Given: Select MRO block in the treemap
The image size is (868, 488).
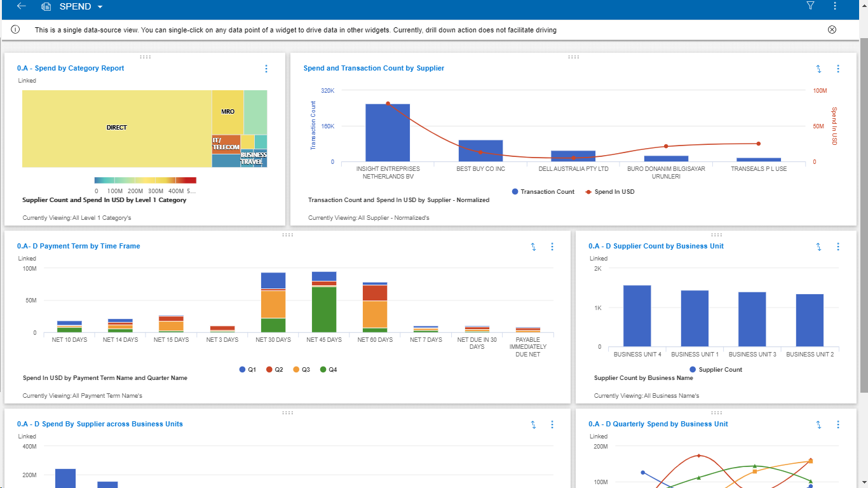Looking at the screenshot, I should pyautogui.click(x=227, y=112).
